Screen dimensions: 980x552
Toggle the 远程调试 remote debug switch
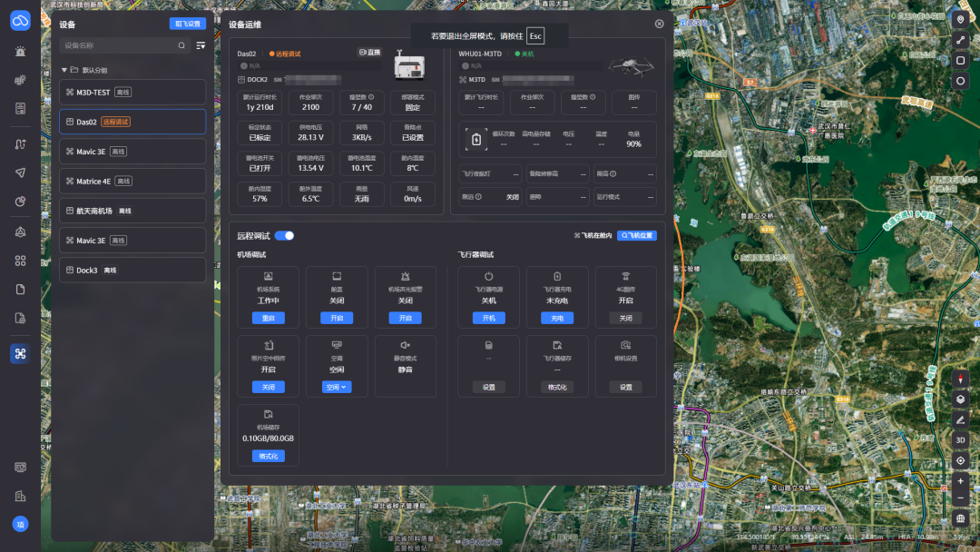pyautogui.click(x=284, y=236)
